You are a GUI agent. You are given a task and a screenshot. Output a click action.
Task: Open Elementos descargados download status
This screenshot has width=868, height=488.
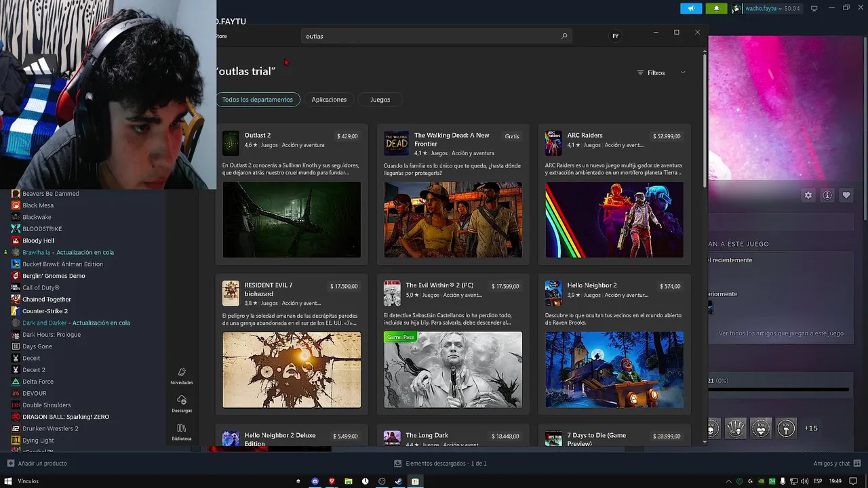tap(441, 464)
